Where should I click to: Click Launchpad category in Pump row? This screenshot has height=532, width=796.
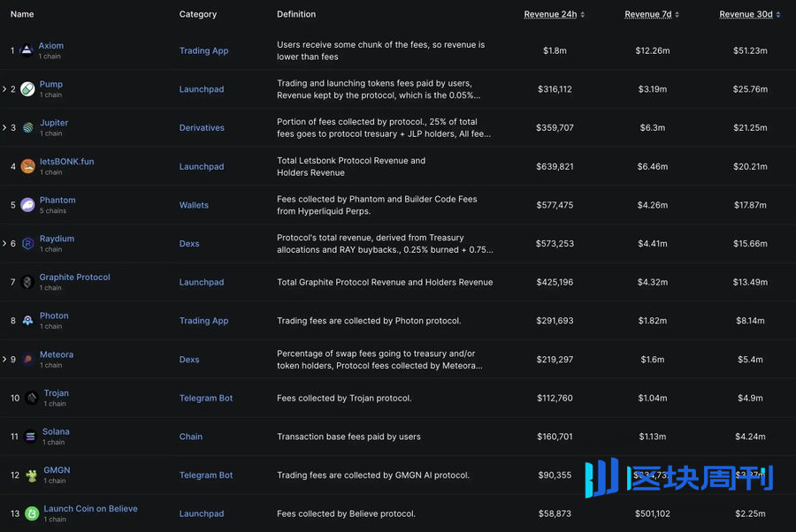(202, 89)
